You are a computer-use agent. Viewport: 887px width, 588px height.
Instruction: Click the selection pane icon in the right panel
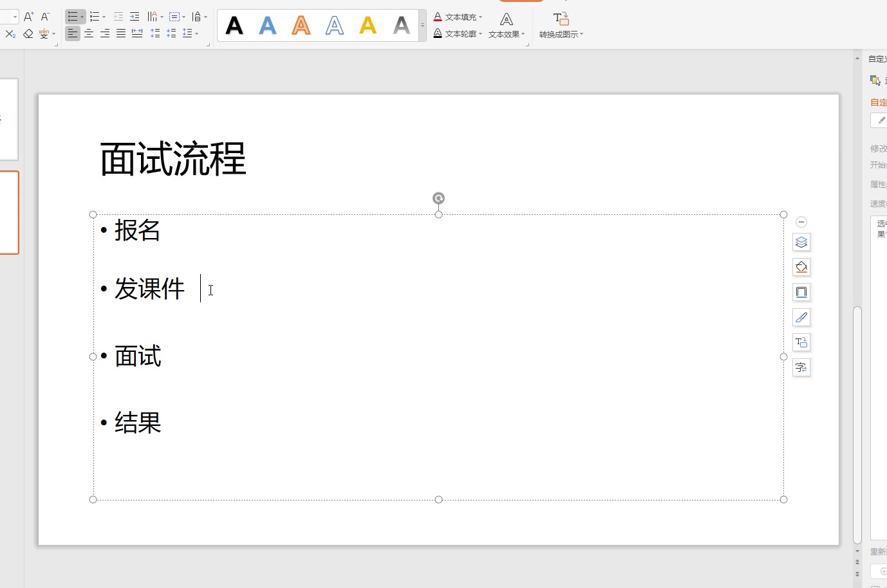tap(875, 80)
